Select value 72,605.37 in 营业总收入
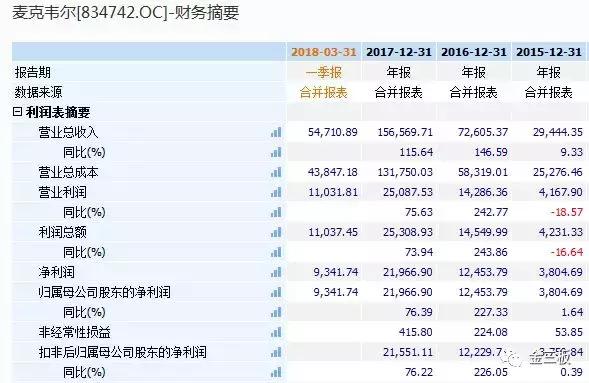The height and width of the screenshot is (383, 589). tap(483, 132)
